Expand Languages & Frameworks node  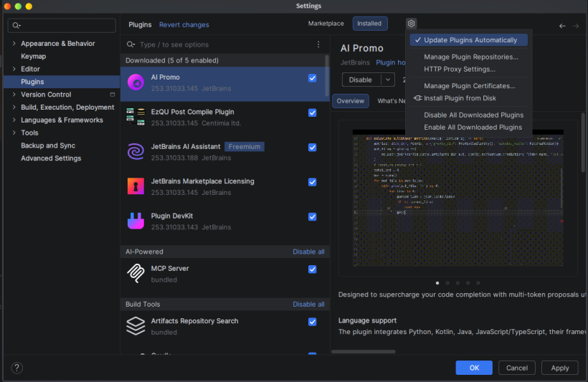(14, 120)
